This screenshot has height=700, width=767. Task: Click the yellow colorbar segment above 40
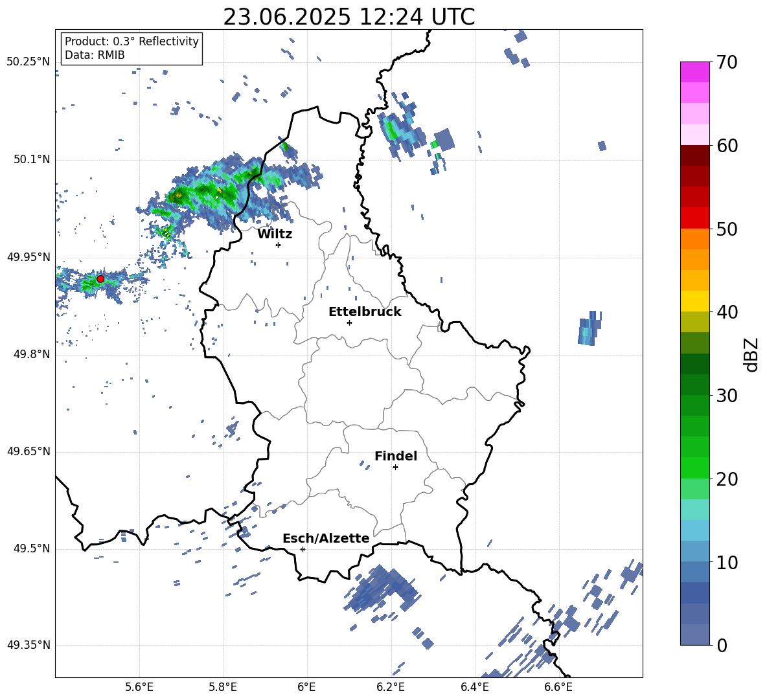point(694,301)
